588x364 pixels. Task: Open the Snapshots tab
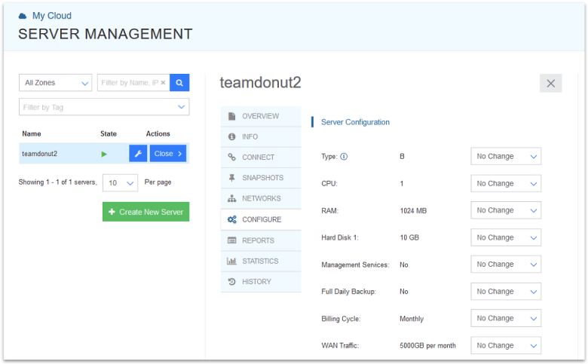(x=261, y=178)
